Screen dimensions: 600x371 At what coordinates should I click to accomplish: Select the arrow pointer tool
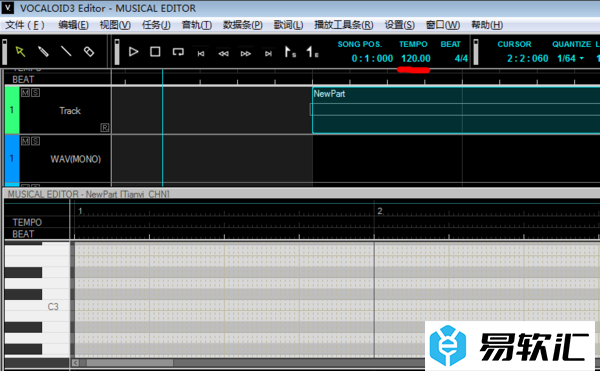click(x=20, y=52)
